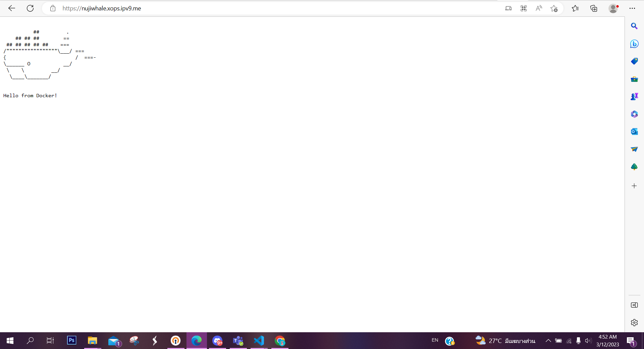The height and width of the screenshot is (349, 644).
Task: Open taskbar Search magnifier
Action: pos(30,341)
